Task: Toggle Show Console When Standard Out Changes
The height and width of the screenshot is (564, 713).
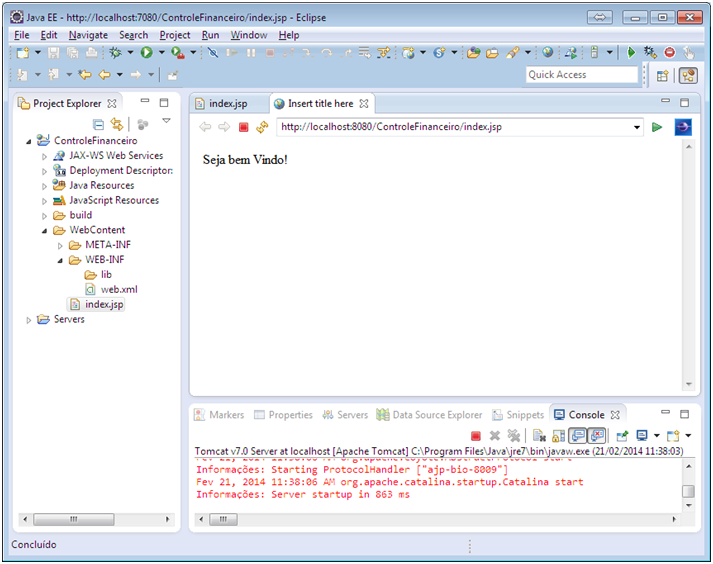Action: 578,436
